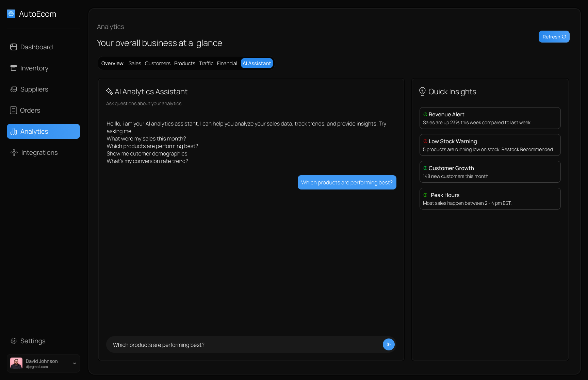The height and width of the screenshot is (380, 588).
Task: Expand the David Johnson account chevron
Action: 75,363
